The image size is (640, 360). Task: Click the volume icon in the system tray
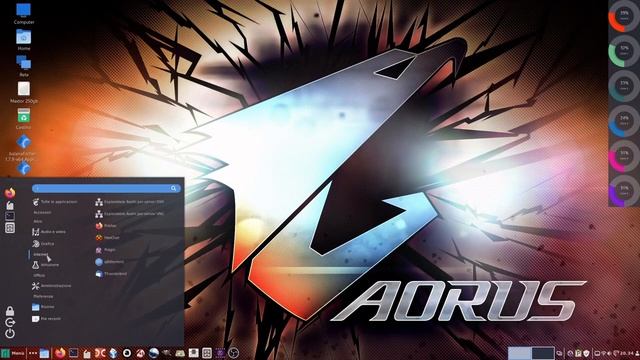coord(609,353)
